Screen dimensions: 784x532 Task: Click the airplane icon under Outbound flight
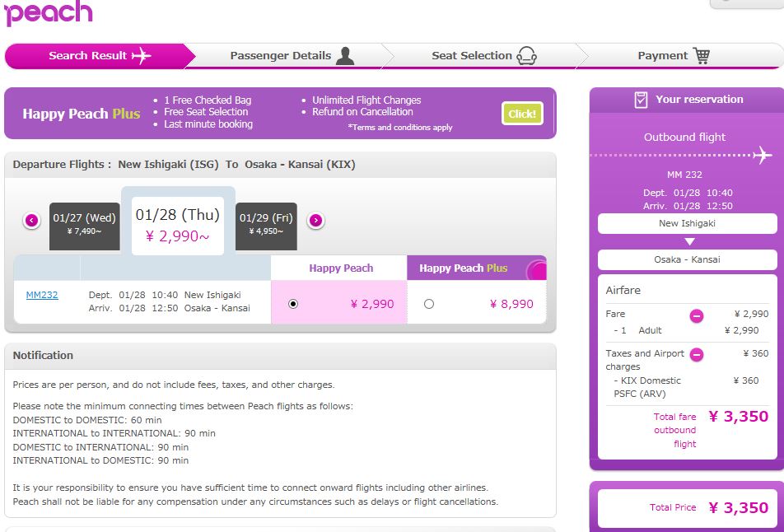point(763,155)
